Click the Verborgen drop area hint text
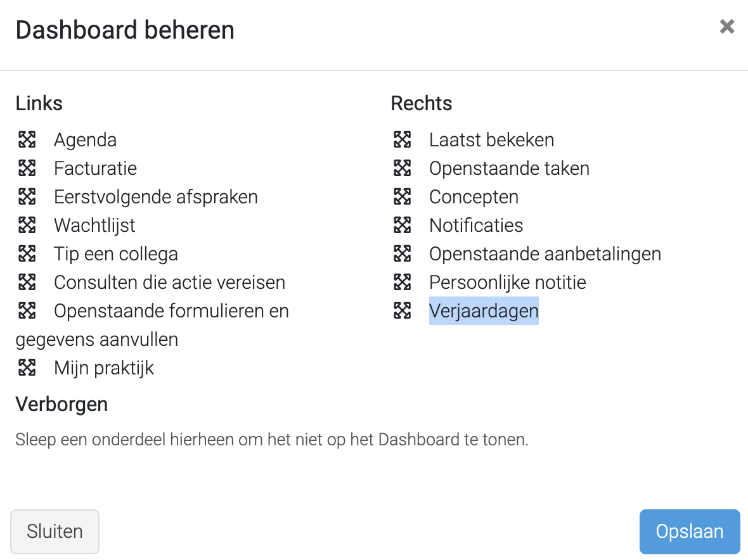 pyautogui.click(x=272, y=440)
